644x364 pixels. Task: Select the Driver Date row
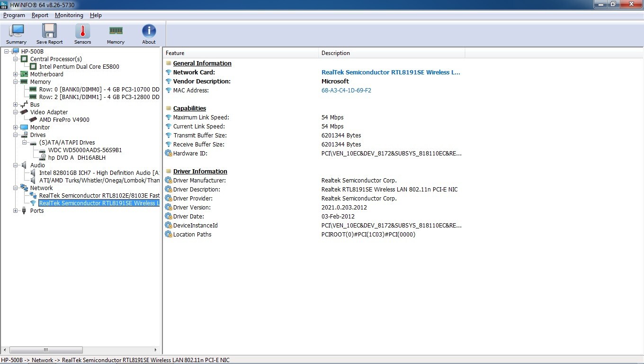tap(314, 216)
